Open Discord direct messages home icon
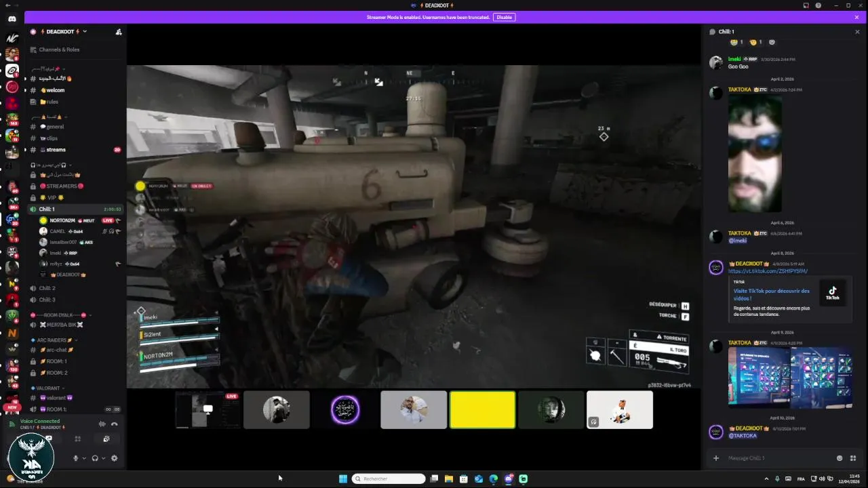This screenshot has width=868, height=488. [12, 19]
